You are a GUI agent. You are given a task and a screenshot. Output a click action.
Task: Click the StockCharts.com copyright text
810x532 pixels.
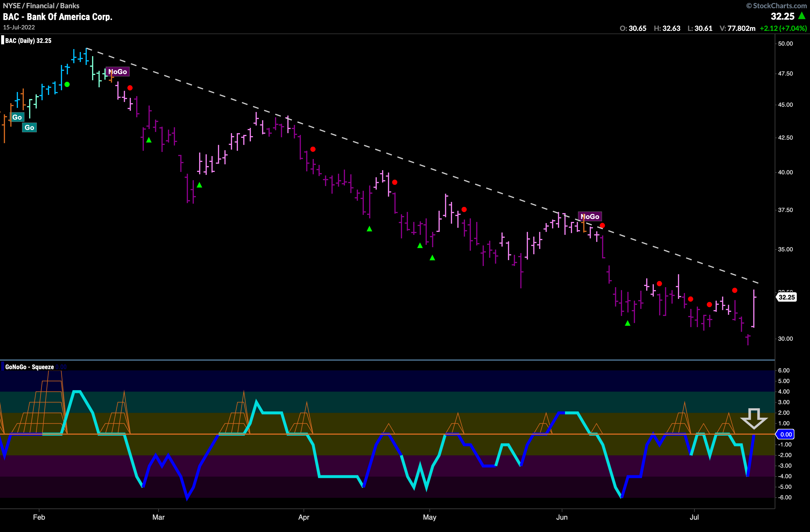[776, 6]
